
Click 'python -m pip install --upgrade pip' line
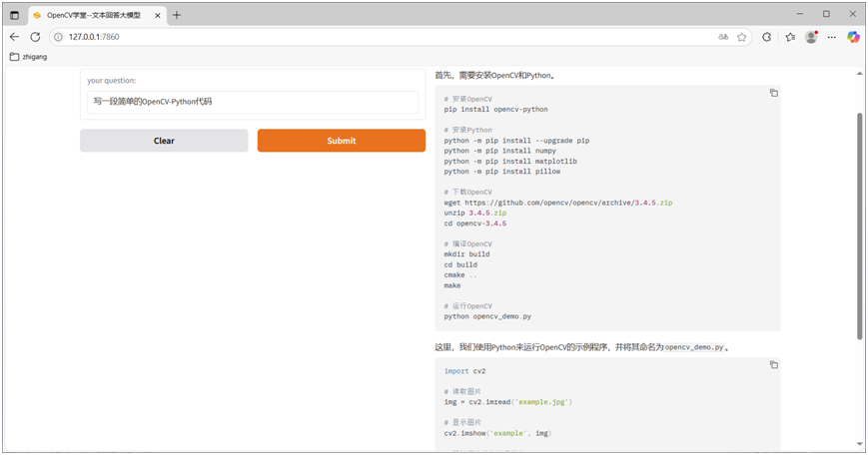tap(516, 141)
